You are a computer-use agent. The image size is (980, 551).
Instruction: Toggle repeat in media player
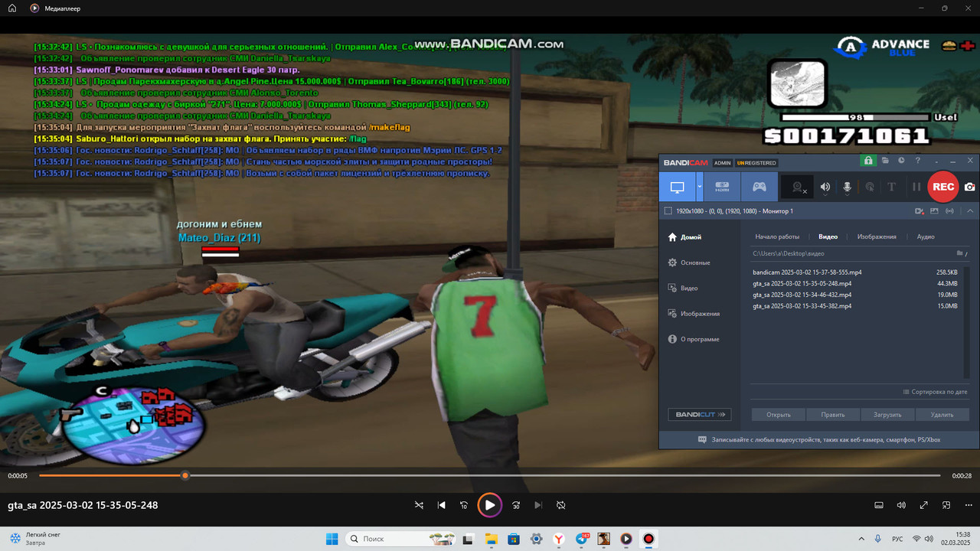coord(560,505)
